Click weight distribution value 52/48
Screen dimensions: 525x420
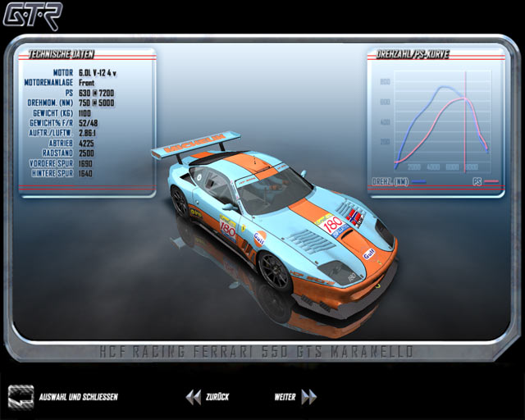click(x=89, y=123)
